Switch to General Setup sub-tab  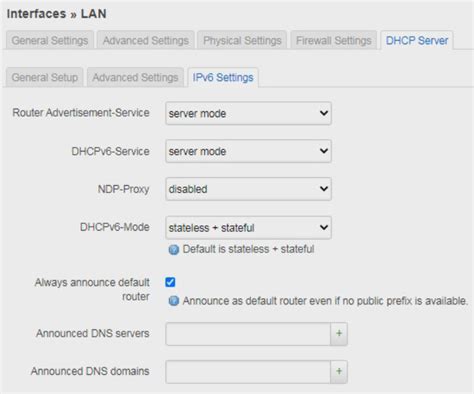[x=45, y=77]
